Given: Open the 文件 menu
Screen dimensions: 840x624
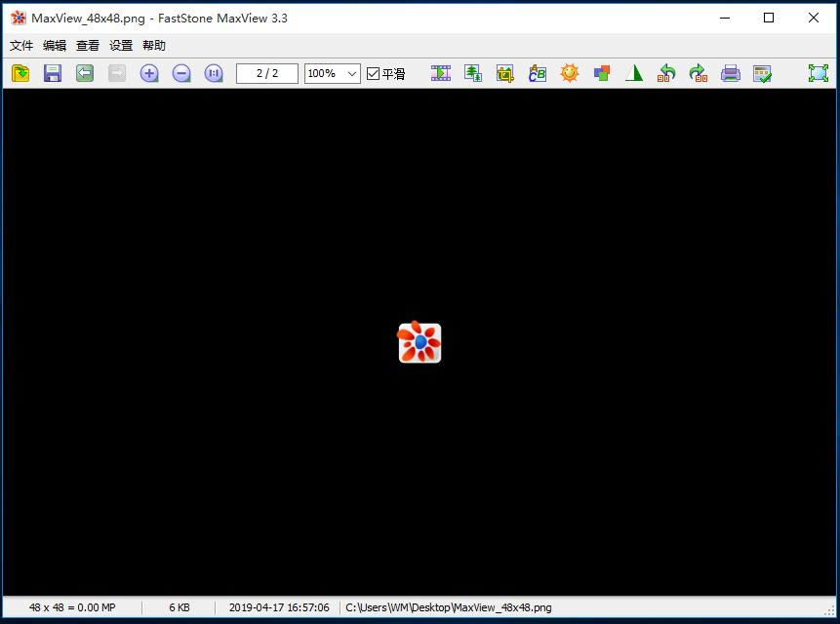Looking at the screenshot, I should (21, 46).
